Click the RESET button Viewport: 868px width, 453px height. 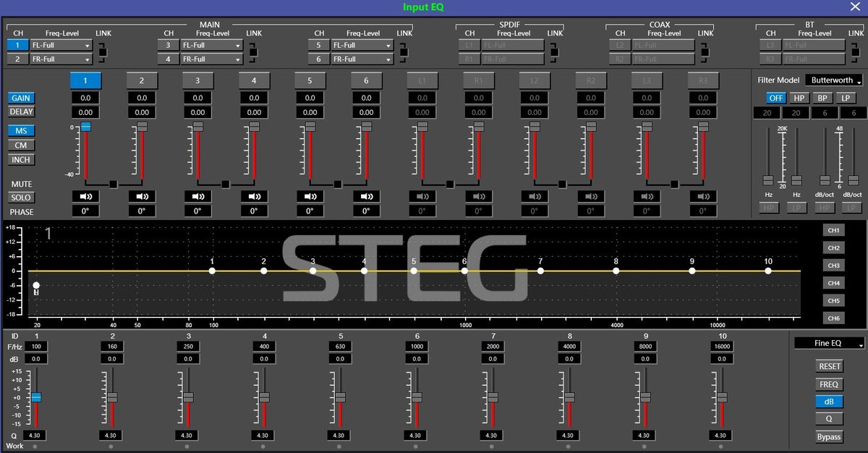pyautogui.click(x=829, y=367)
